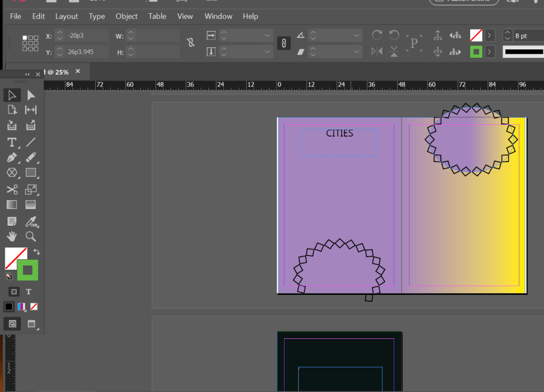Switch to the Hand tool
This screenshot has width=544, height=392.
point(12,236)
